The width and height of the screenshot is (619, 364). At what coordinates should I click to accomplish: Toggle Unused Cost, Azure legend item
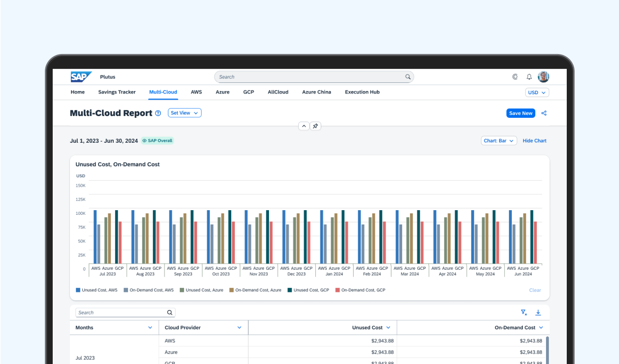[202, 290]
